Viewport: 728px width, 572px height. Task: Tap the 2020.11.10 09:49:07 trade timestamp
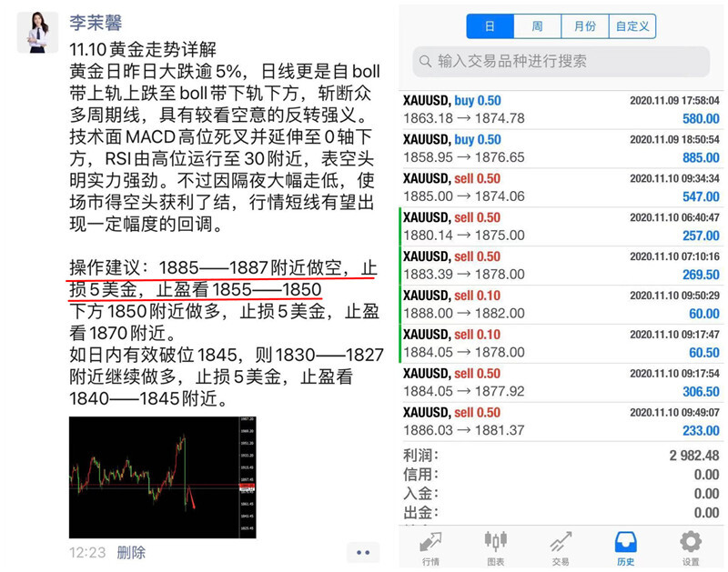pyautogui.click(x=674, y=412)
